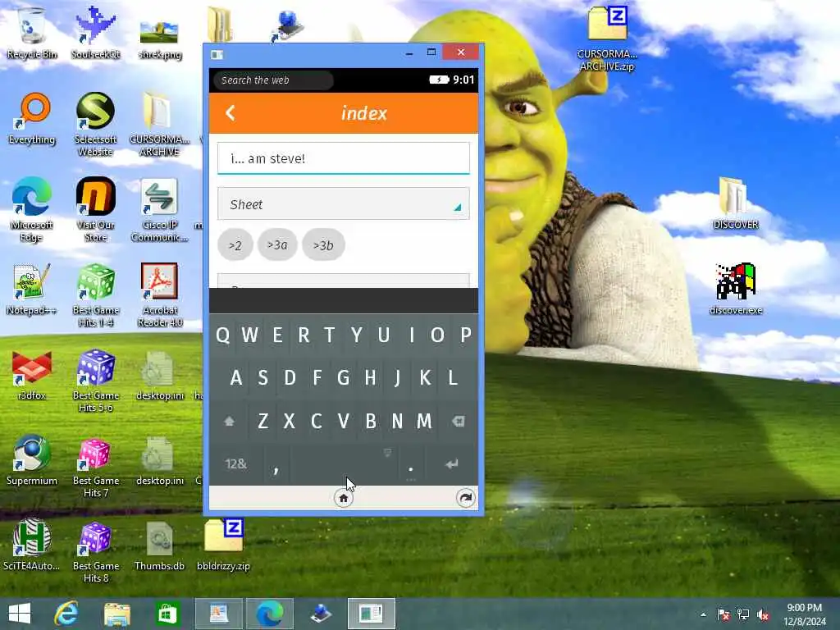Open the discover.exe desktop icon

pos(736,290)
